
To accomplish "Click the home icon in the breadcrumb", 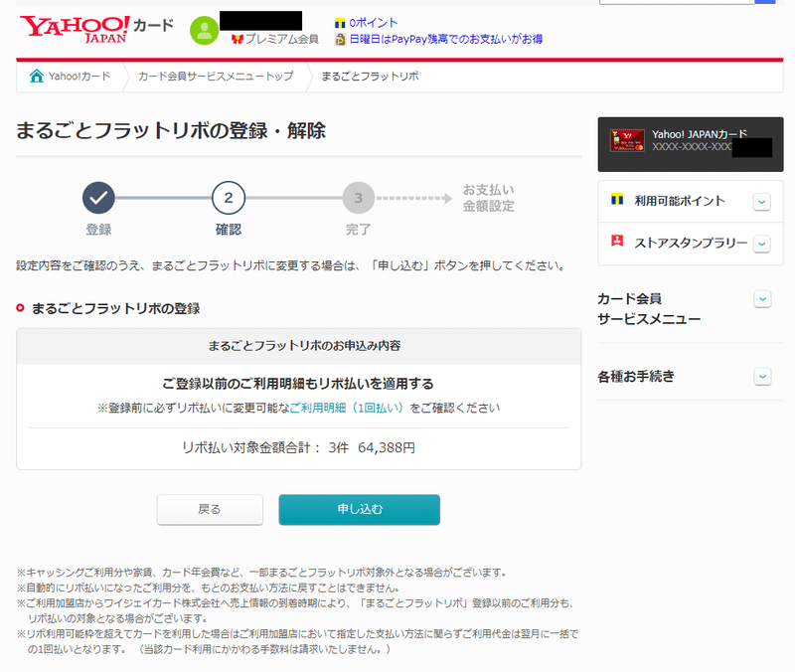I will tap(37, 77).
